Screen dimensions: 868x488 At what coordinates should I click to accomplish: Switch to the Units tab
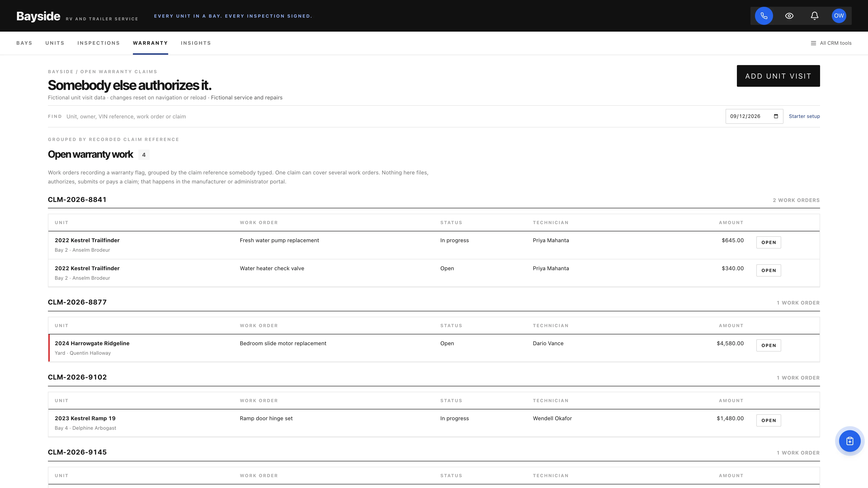coord(55,43)
